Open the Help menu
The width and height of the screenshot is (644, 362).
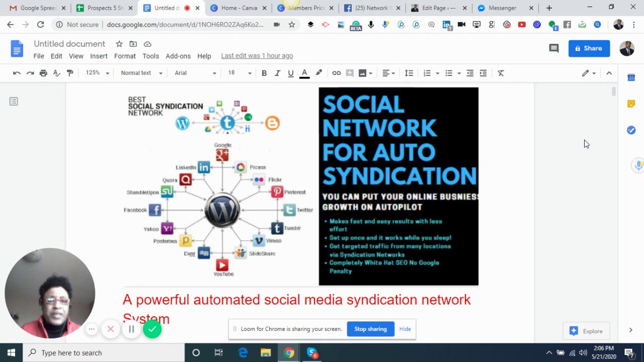pos(204,56)
